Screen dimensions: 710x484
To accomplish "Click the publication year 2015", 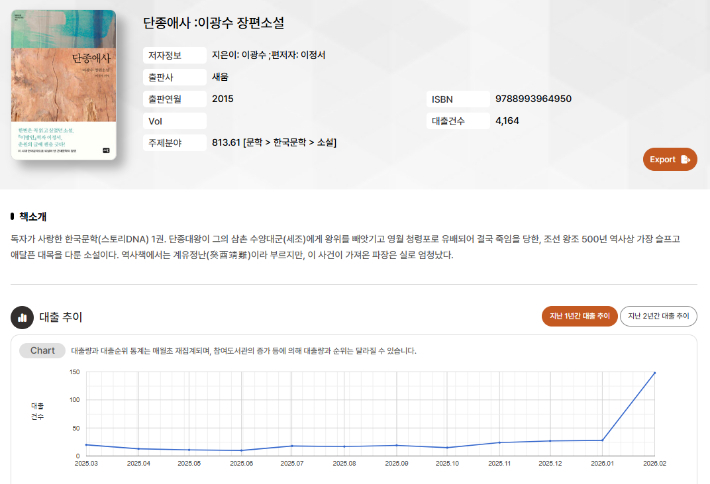I will pyautogui.click(x=223, y=99).
